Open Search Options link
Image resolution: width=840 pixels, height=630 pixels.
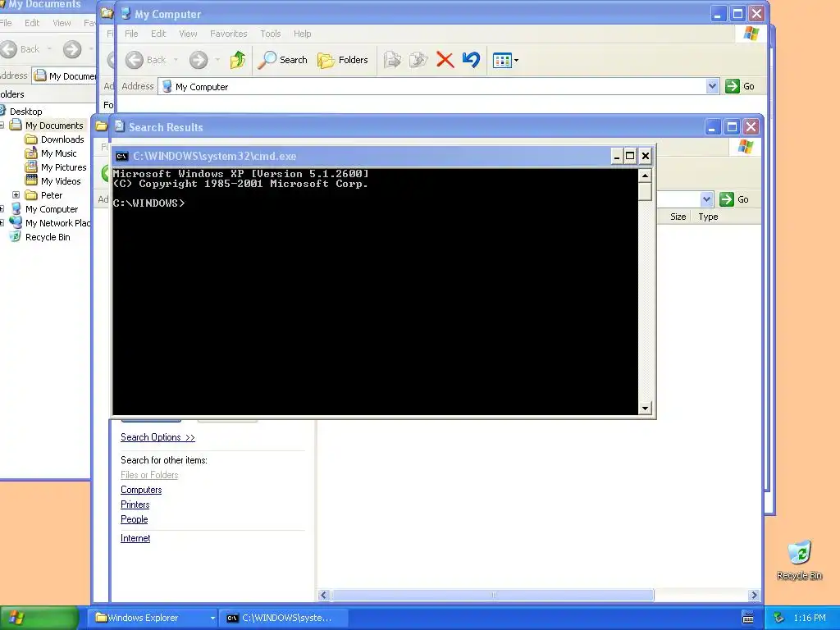(157, 437)
